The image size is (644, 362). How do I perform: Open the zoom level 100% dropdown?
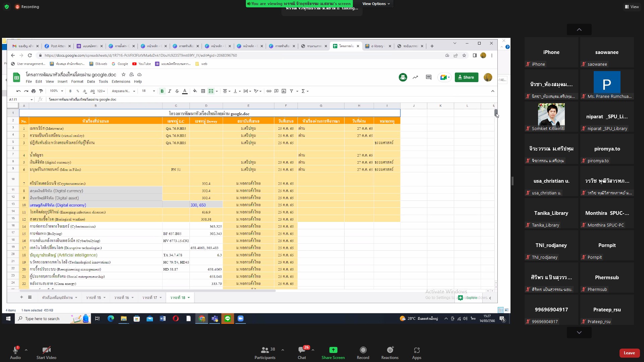[56, 91]
